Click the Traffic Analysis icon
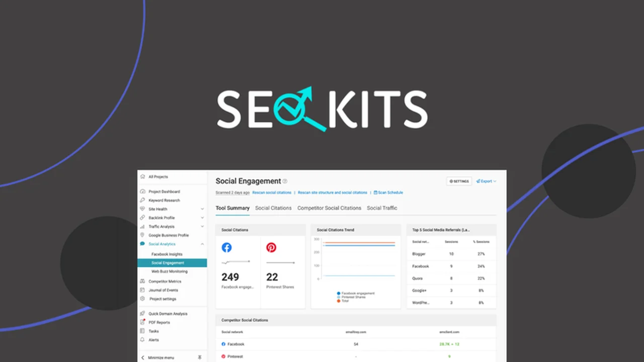 pyautogui.click(x=143, y=226)
